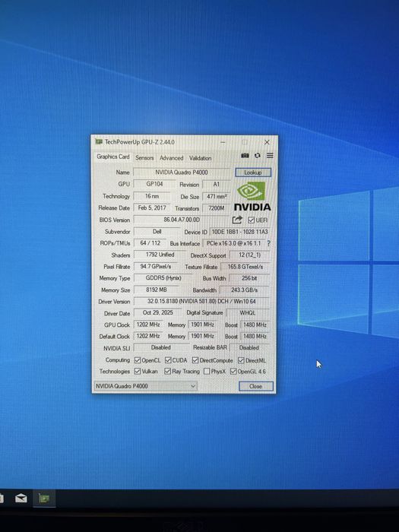The image size is (399, 532).
Task: Enable the PhysX checkbox
Action: 207,372
